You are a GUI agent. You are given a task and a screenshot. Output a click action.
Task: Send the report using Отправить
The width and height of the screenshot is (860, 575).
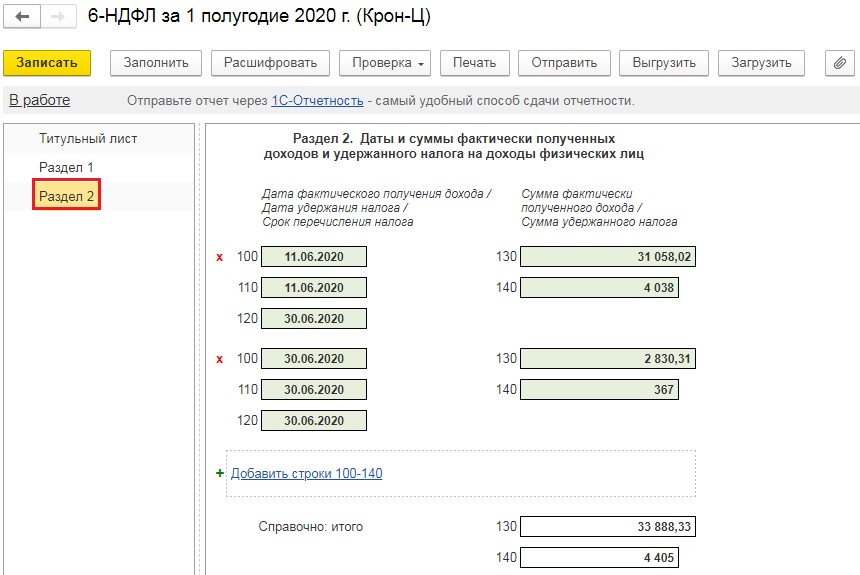point(564,62)
